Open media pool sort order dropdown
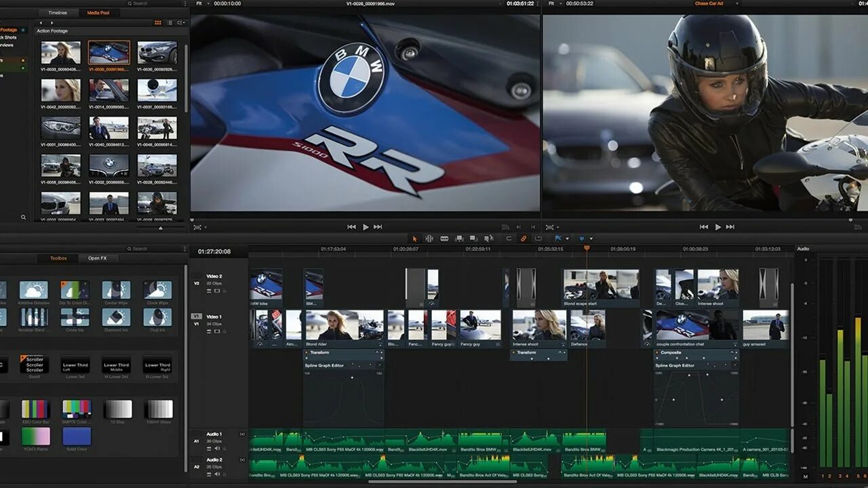This screenshot has height=488, width=868. 180,22
